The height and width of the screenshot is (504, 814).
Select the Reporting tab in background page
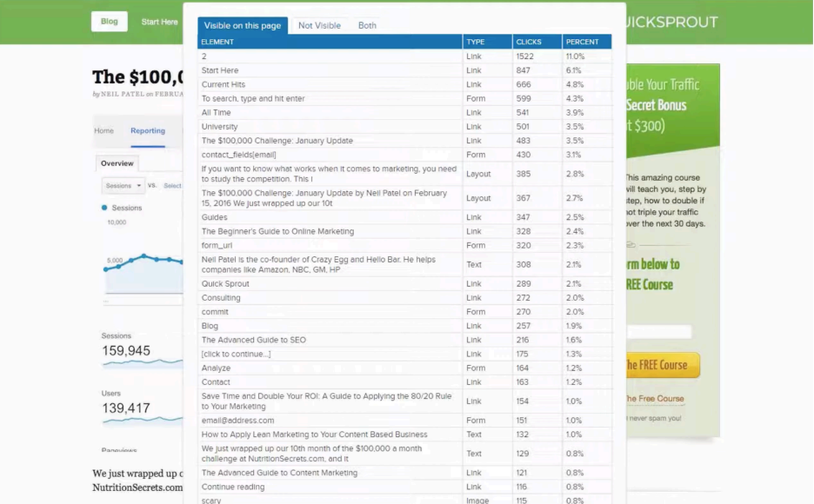148,130
